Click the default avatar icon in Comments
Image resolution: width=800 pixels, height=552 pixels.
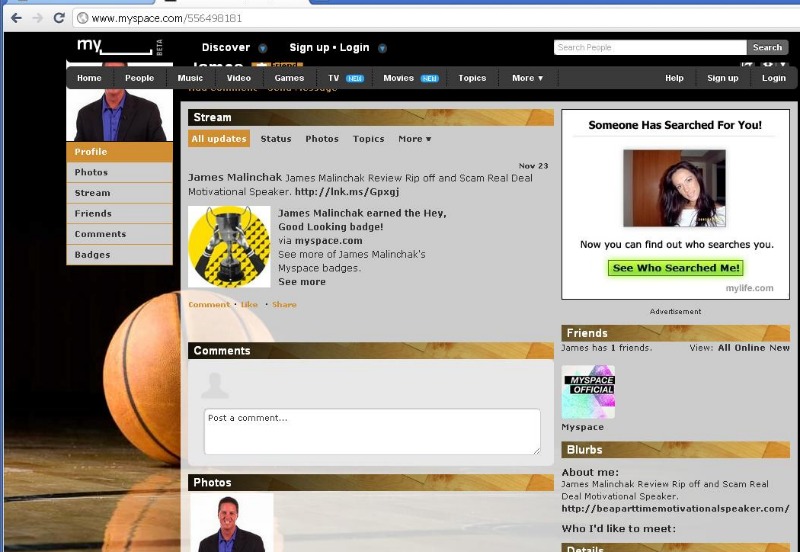(x=215, y=385)
